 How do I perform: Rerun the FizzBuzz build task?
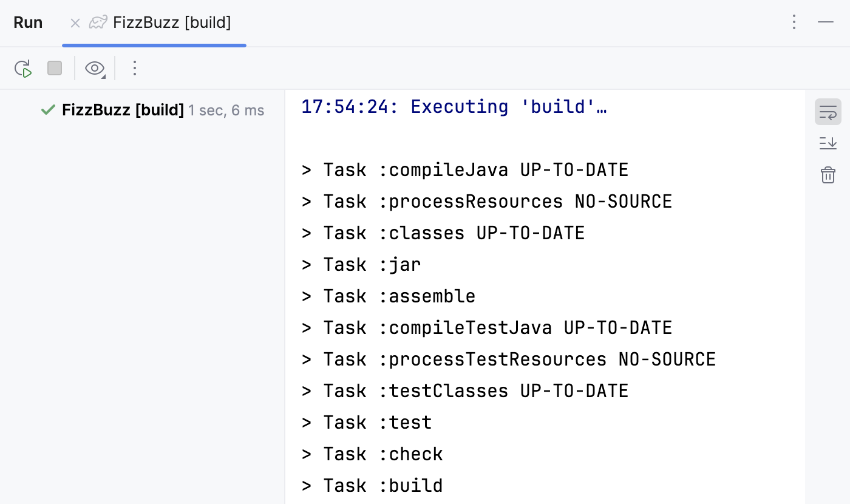click(22, 68)
